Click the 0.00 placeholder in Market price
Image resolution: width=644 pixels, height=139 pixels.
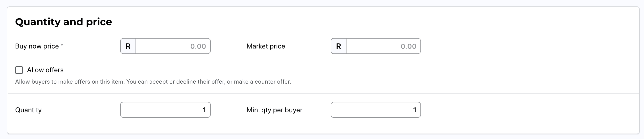coord(408,46)
